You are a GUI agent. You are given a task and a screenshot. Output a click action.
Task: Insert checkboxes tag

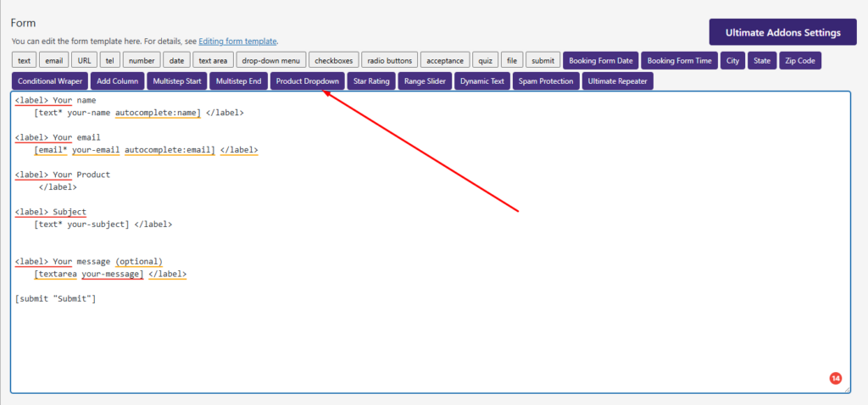pyautogui.click(x=334, y=60)
